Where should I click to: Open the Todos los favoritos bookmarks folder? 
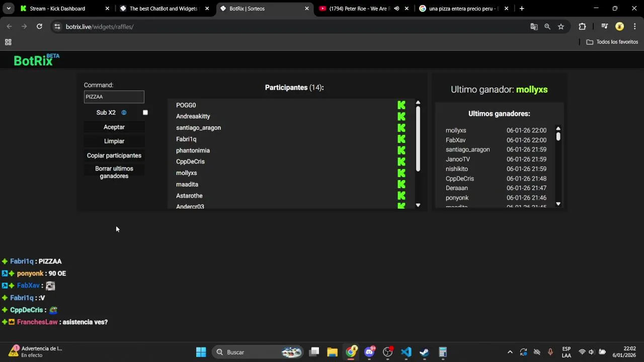tap(612, 42)
